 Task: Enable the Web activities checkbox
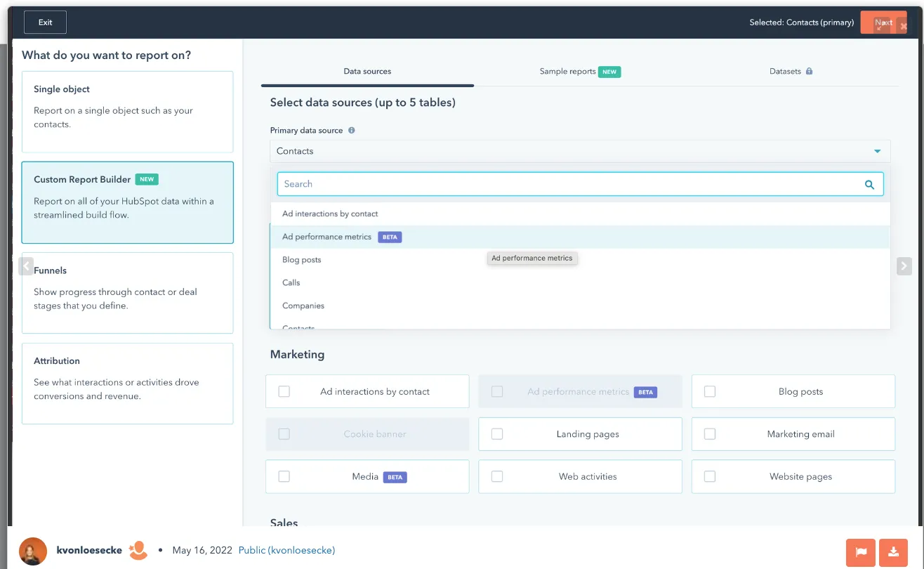tap(497, 476)
